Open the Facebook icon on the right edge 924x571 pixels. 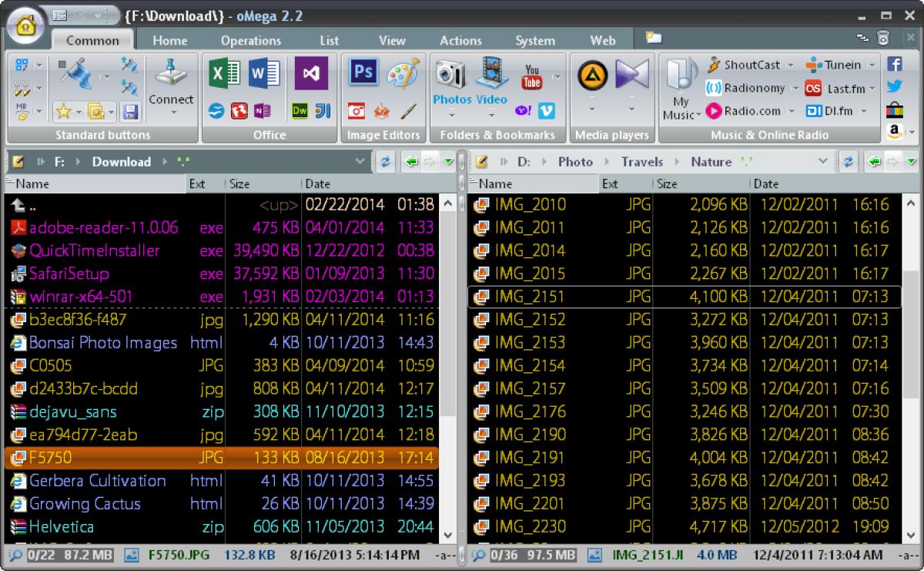(896, 65)
